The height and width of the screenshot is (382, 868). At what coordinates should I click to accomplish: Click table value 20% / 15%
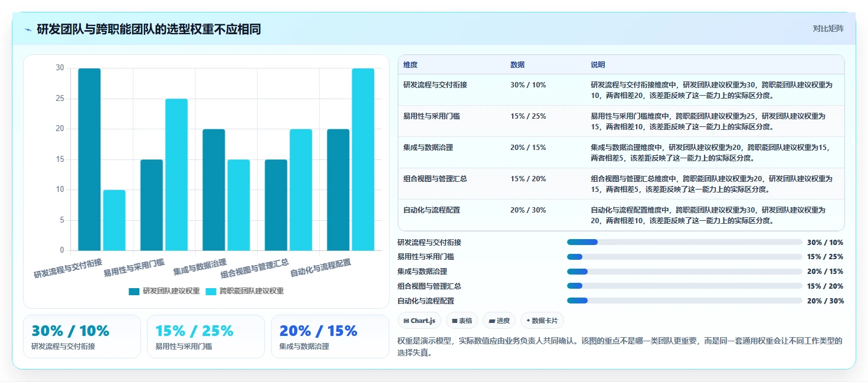(x=528, y=148)
